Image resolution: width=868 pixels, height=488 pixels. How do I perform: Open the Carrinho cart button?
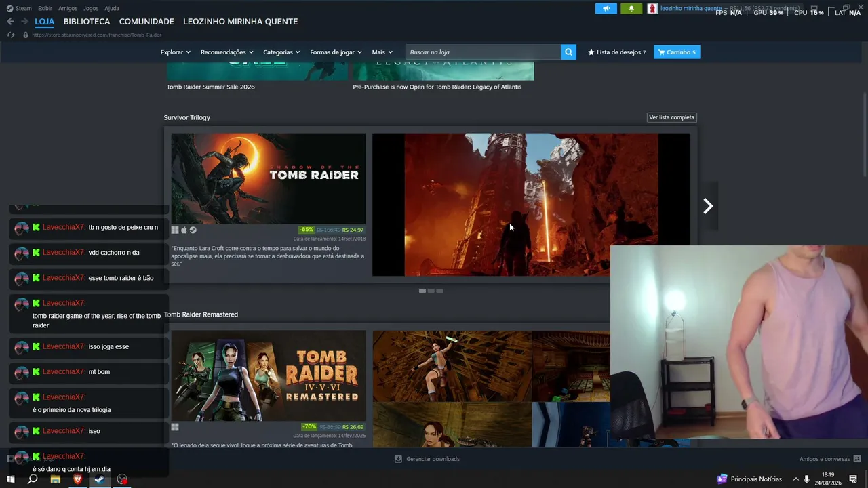[x=677, y=52]
